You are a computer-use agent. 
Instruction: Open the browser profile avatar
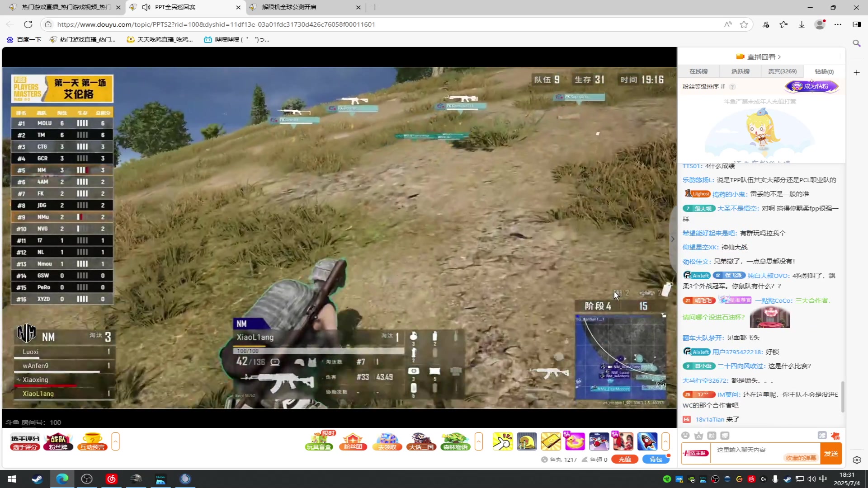tap(820, 24)
